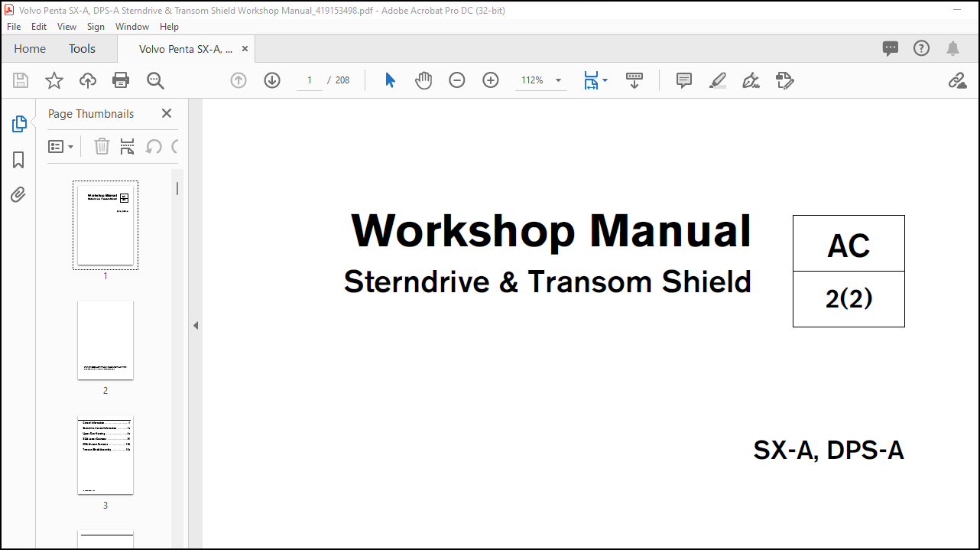
Task: Collapse the navigation pane arrow
Action: click(x=196, y=325)
